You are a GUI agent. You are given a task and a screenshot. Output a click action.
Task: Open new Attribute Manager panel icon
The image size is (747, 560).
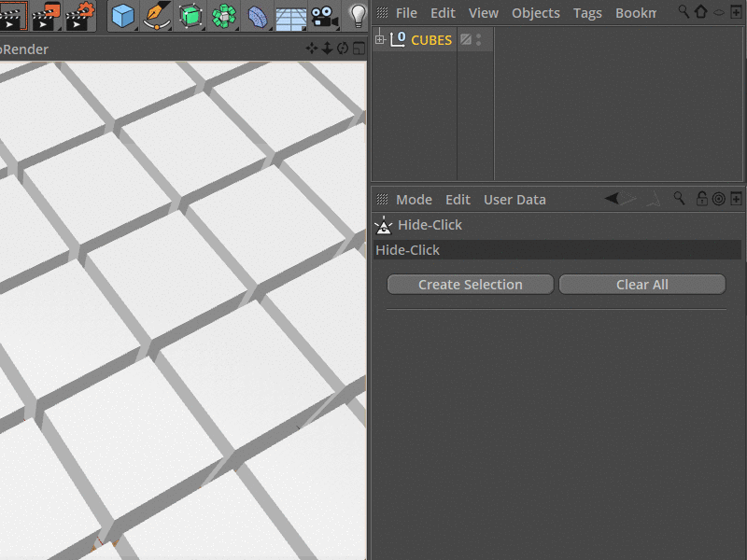point(736,199)
